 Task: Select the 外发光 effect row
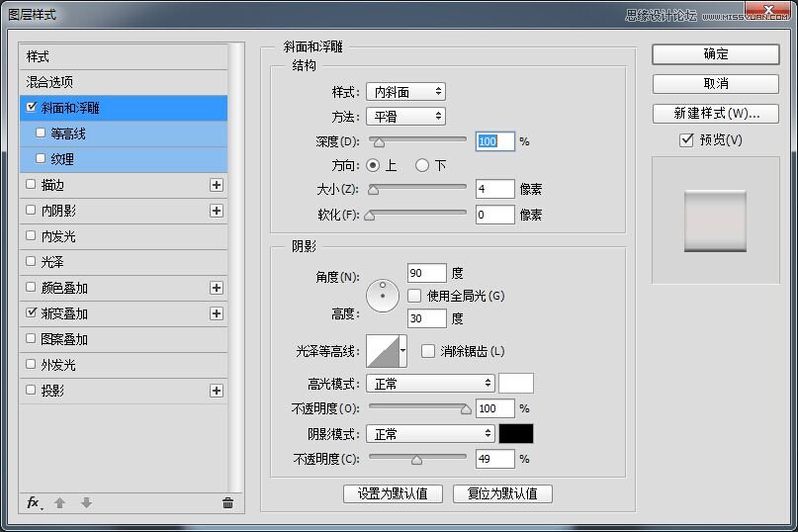[x=124, y=365]
